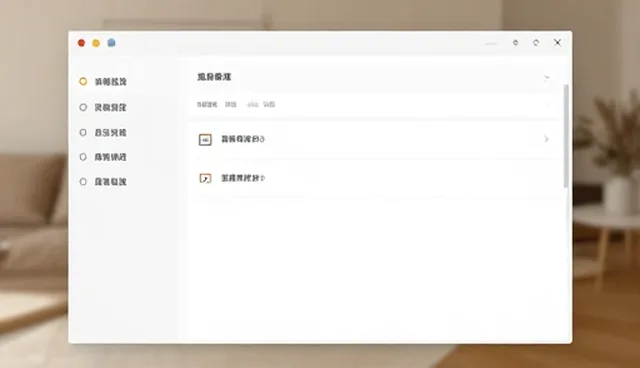Click the small arrow beside the main heading
Image resolution: width=640 pixels, height=368 pixels.
(547, 78)
